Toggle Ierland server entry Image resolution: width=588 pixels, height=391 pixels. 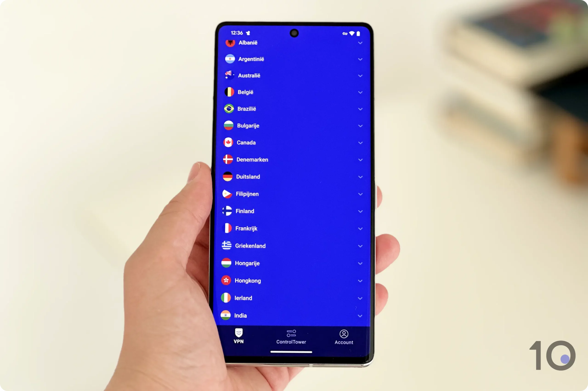pyautogui.click(x=360, y=298)
